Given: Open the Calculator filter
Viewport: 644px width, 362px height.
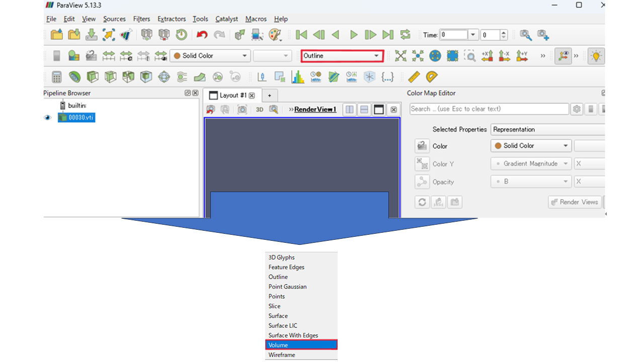Looking at the screenshot, I should click(x=57, y=77).
